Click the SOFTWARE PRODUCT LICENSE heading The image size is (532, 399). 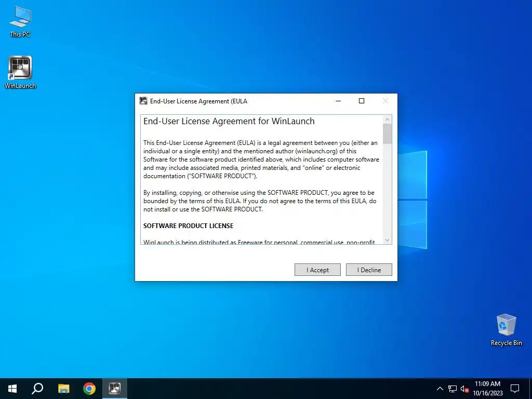pyautogui.click(x=188, y=225)
